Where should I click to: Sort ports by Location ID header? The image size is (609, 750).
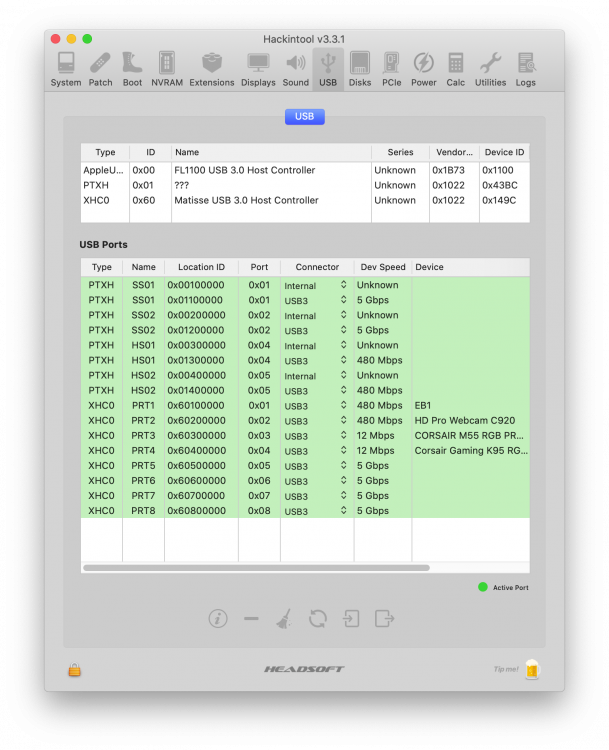point(201,267)
